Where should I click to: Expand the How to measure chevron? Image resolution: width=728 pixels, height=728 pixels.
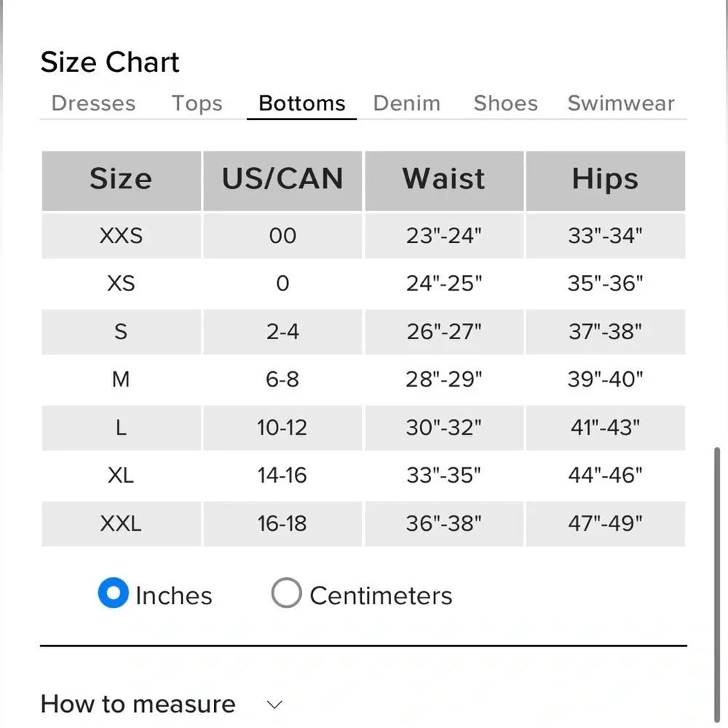click(x=274, y=705)
